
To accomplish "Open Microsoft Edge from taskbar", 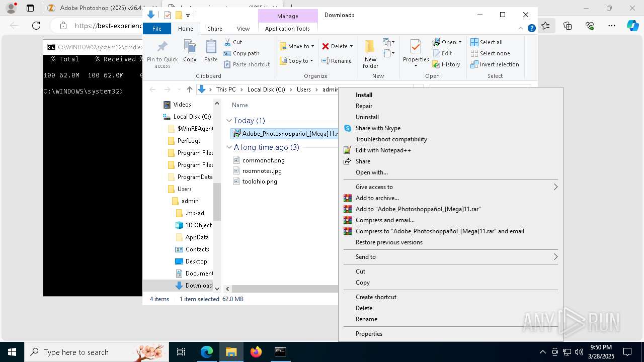I will [x=207, y=352].
